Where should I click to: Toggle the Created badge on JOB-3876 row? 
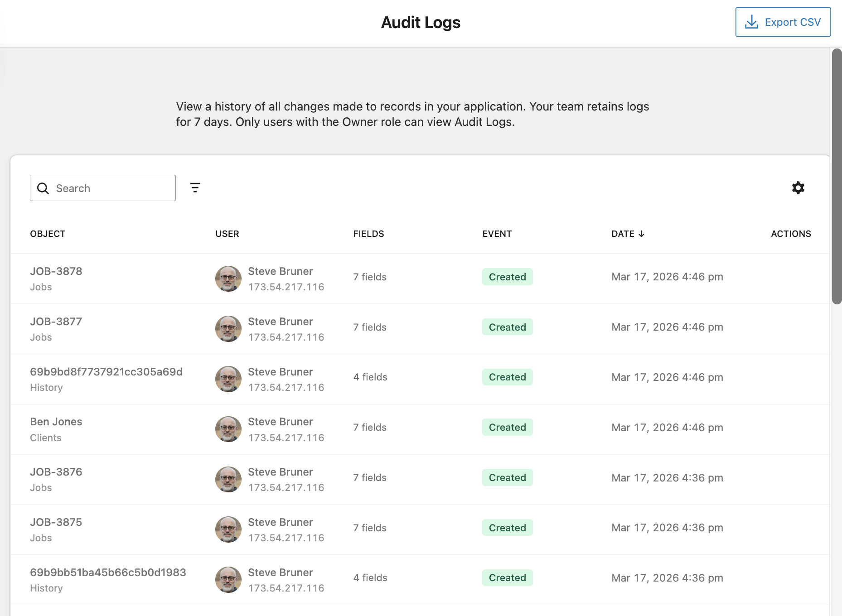pyautogui.click(x=507, y=477)
